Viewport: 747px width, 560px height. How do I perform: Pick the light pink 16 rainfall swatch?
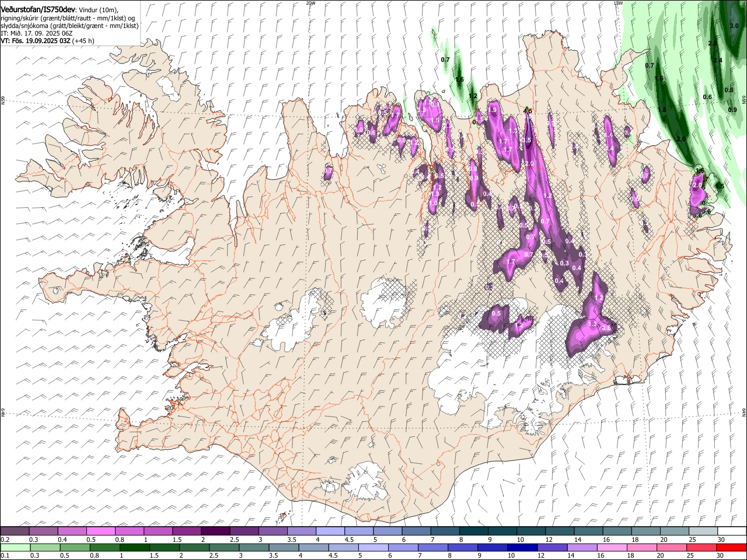612,548
